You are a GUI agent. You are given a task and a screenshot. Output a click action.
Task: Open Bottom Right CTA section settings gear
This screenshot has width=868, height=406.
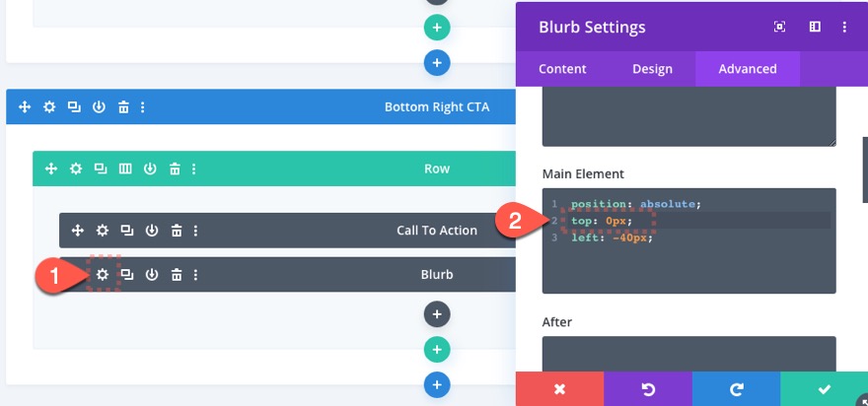49,106
